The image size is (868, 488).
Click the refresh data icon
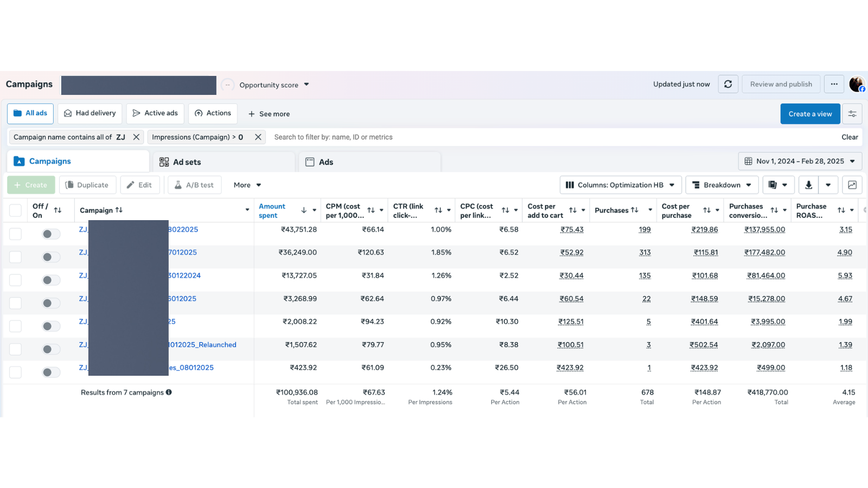coord(728,84)
